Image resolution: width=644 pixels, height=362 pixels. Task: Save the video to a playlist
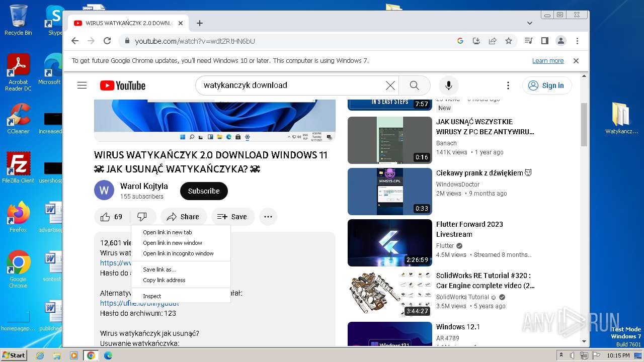coord(233,217)
